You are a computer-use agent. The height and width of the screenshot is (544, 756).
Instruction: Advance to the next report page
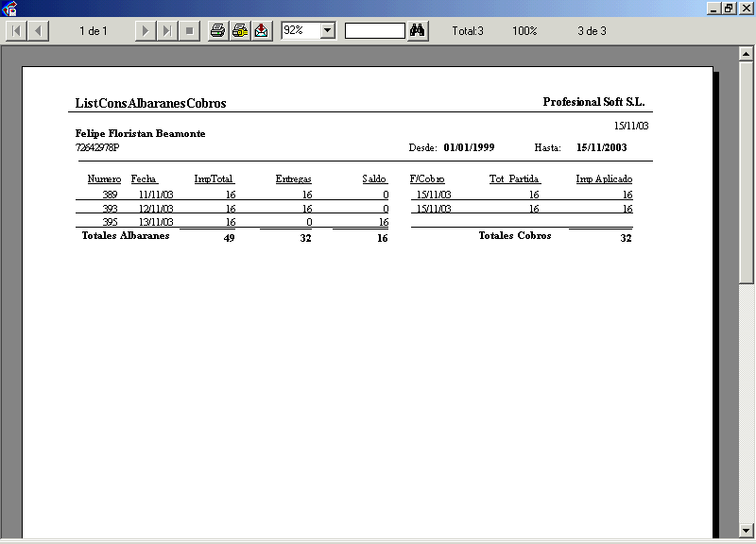[x=145, y=31]
